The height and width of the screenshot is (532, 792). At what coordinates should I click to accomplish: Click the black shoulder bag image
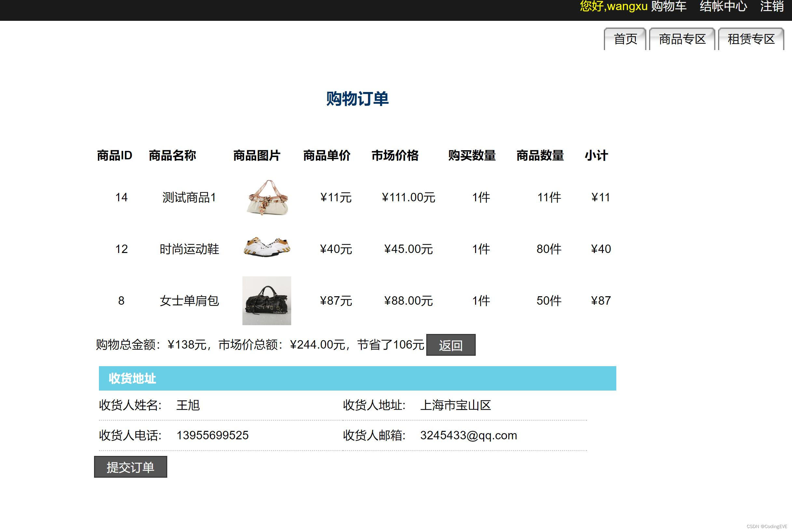[x=266, y=300]
